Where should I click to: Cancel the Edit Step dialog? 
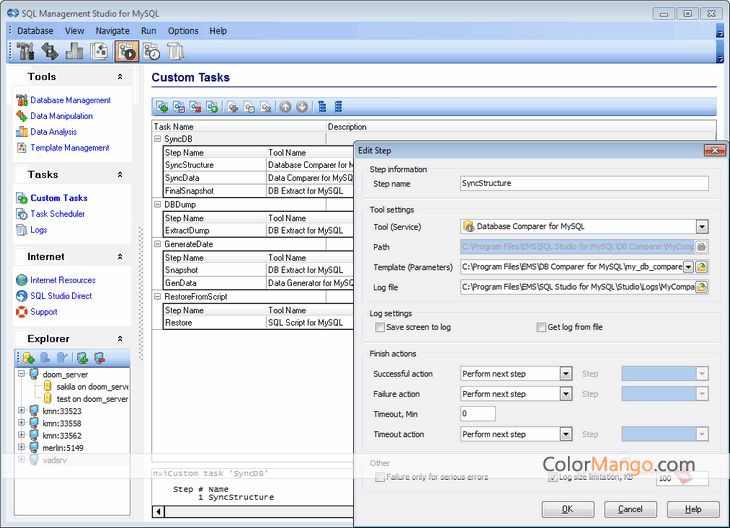[x=630, y=509]
